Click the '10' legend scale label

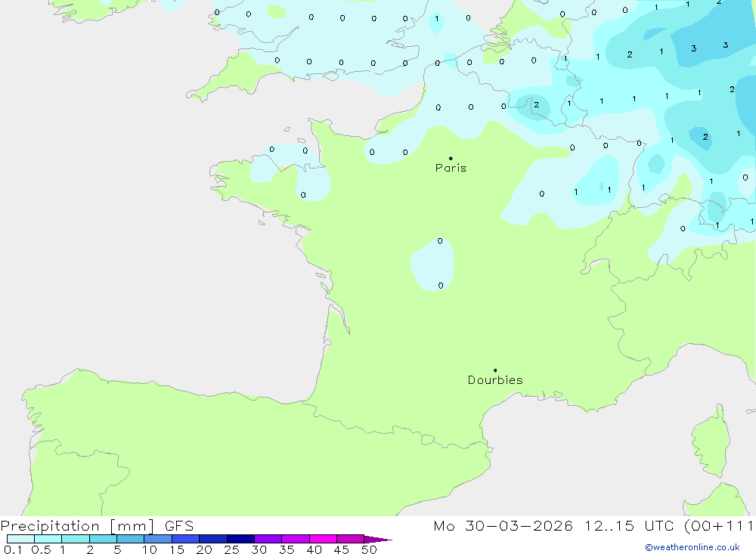150,549
